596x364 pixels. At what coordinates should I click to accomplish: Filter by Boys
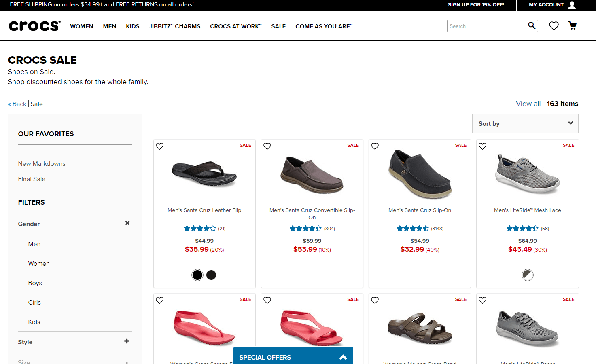[35, 283]
